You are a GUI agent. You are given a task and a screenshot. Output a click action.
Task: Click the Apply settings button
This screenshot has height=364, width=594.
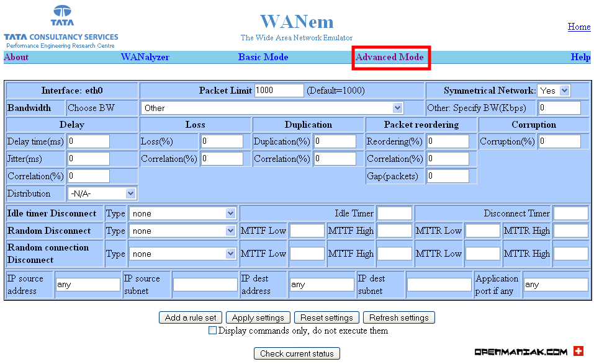point(258,317)
